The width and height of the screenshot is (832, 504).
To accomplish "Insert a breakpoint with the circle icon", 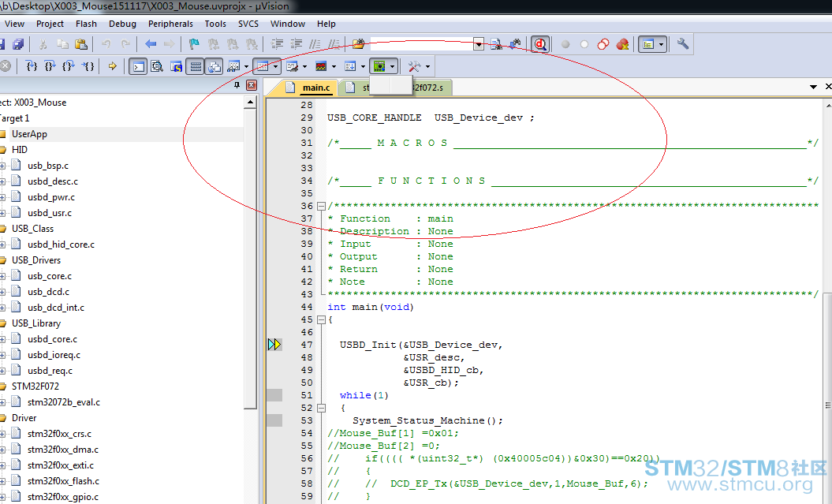I will (565, 44).
